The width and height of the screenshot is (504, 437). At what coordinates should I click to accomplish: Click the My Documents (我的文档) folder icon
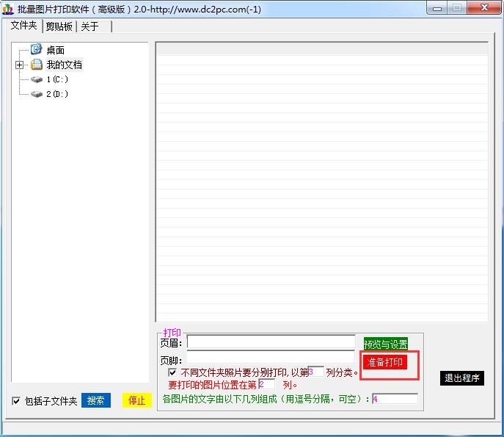pyautogui.click(x=37, y=65)
